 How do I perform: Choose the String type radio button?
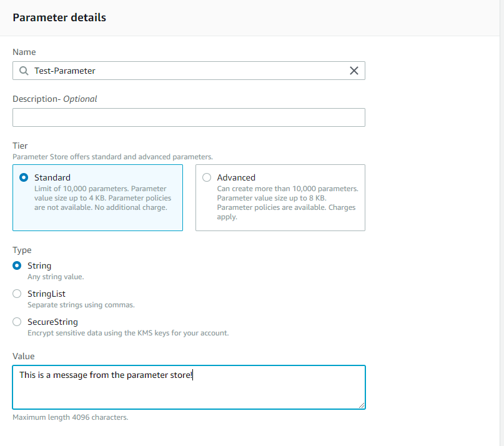17,265
